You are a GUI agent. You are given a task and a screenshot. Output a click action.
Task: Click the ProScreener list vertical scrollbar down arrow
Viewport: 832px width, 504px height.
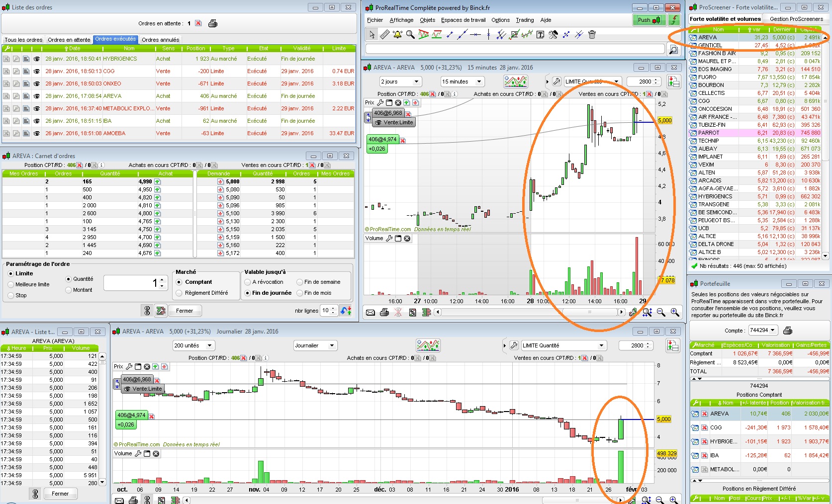(x=826, y=256)
